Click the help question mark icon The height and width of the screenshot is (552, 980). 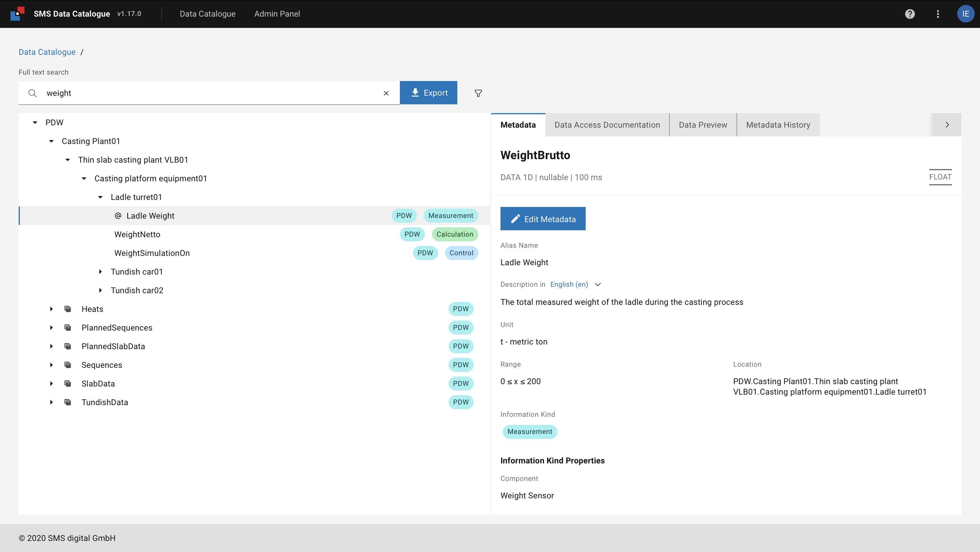pyautogui.click(x=910, y=14)
